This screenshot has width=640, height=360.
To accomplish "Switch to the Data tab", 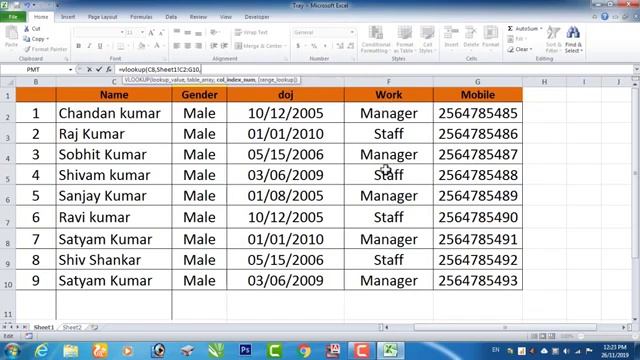I will pos(171,17).
